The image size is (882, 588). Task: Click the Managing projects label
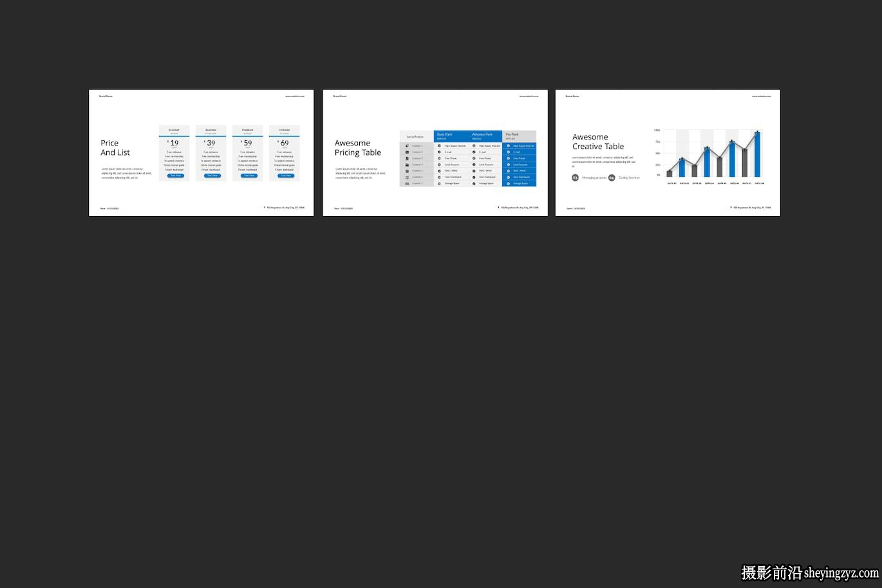tap(594, 178)
